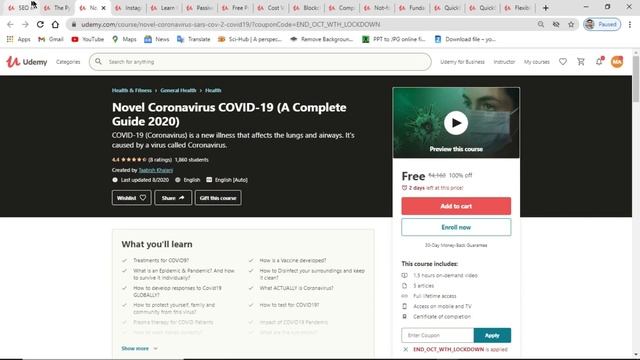Open the Gmail bookmark

(51, 39)
